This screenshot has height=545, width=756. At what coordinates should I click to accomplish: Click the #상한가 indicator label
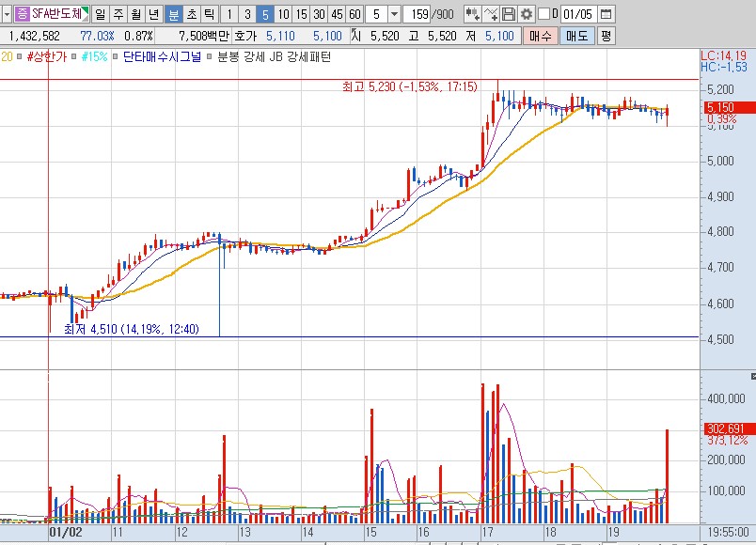click(x=46, y=57)
